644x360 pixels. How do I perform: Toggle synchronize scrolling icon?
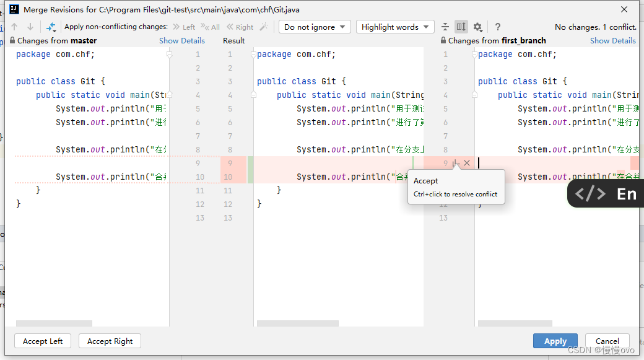coord(461,27)
